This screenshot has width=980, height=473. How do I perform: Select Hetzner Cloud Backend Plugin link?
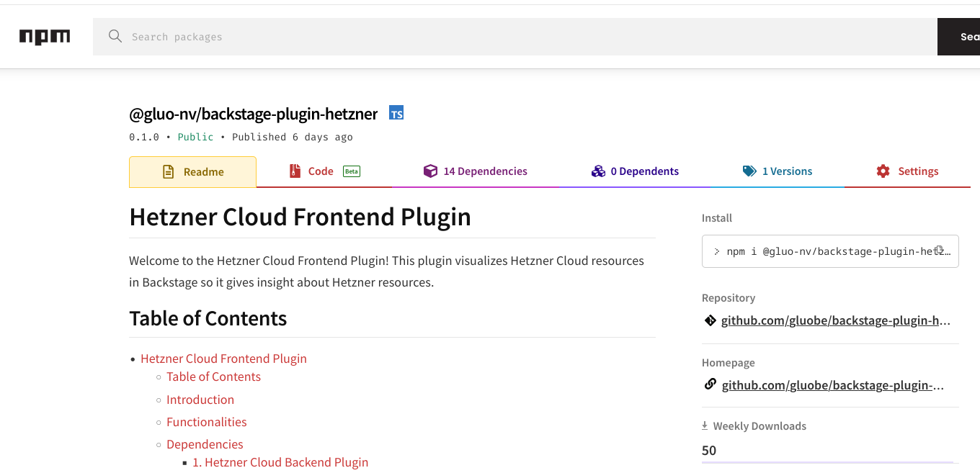point(280,462)
